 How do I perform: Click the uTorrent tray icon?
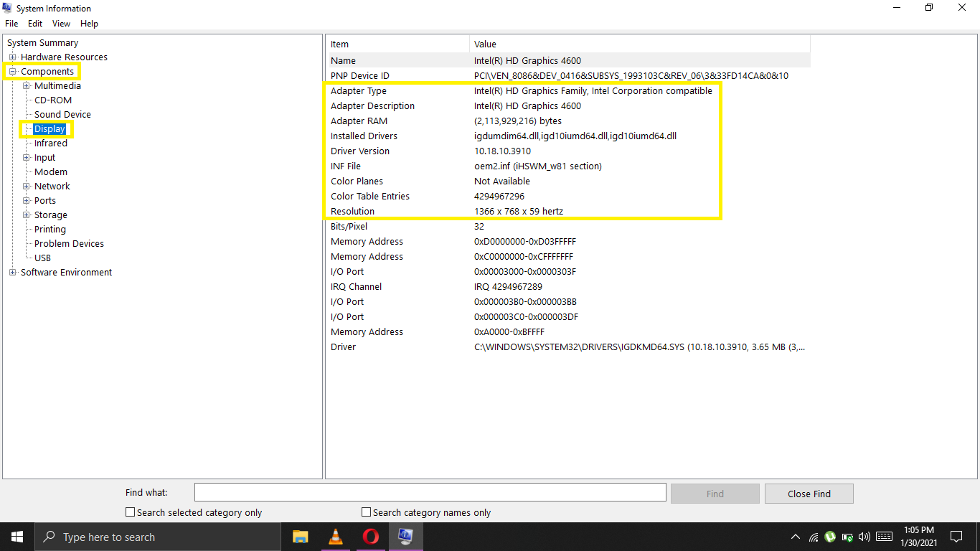coord(830,537)
